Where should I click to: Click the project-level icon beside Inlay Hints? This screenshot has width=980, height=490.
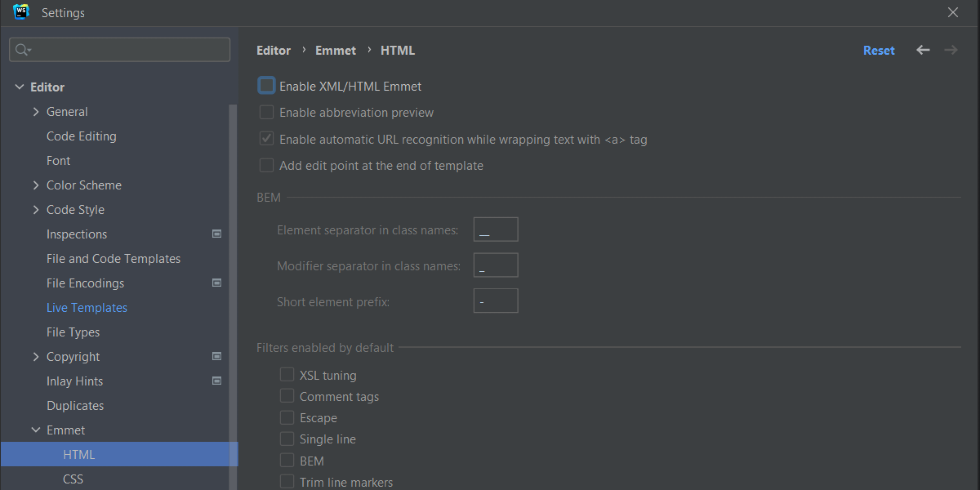point(216,381)
